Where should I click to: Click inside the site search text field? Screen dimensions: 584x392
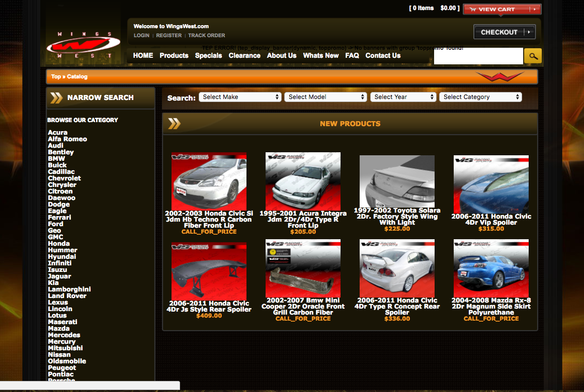click(x=478, y=56)
